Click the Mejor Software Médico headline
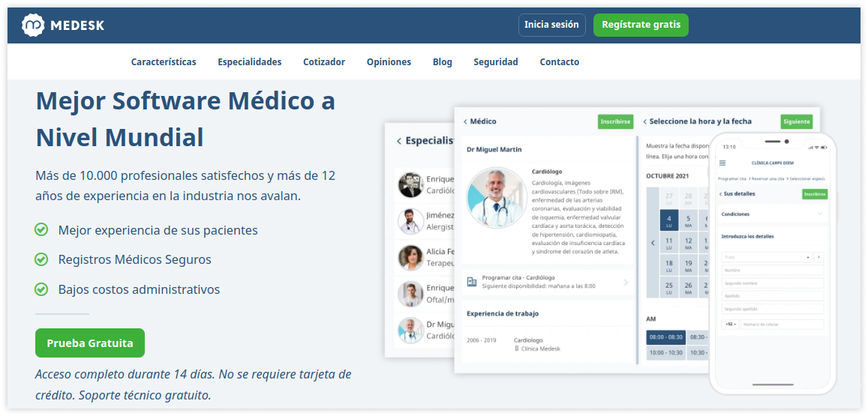 click(x=185, y=119)
